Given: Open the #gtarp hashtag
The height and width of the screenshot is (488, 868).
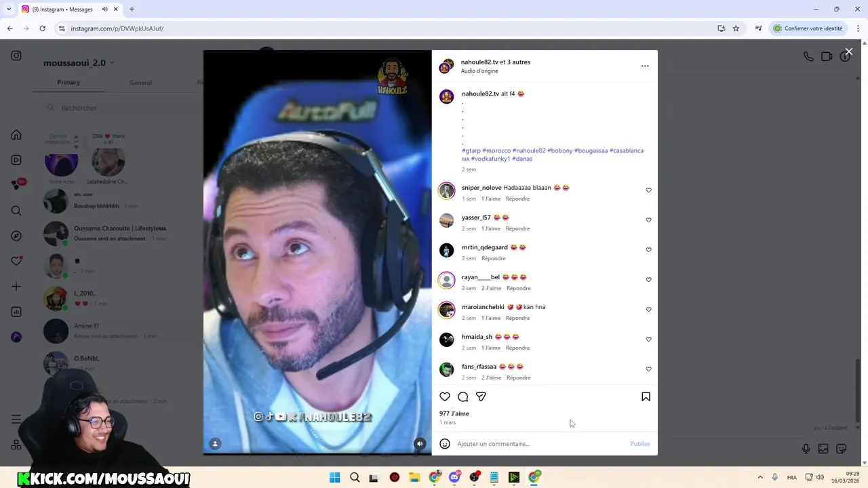Looking at the screenshot, I should point(471,150).
